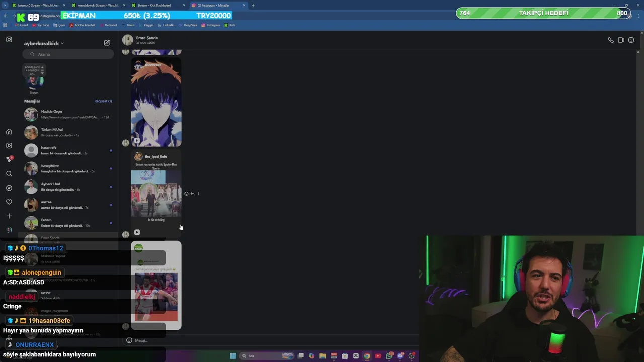
Task: Open the YouTube bookmark
Action: tap(40, 25)
